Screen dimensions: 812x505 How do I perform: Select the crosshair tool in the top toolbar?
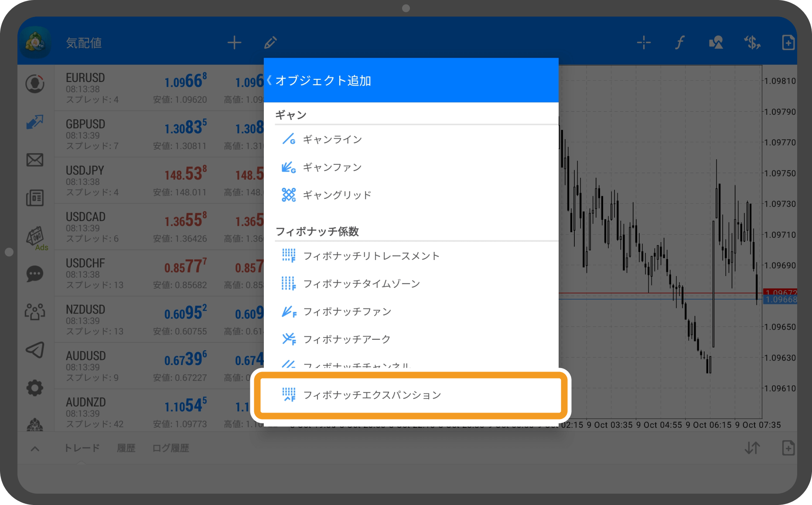643,42
